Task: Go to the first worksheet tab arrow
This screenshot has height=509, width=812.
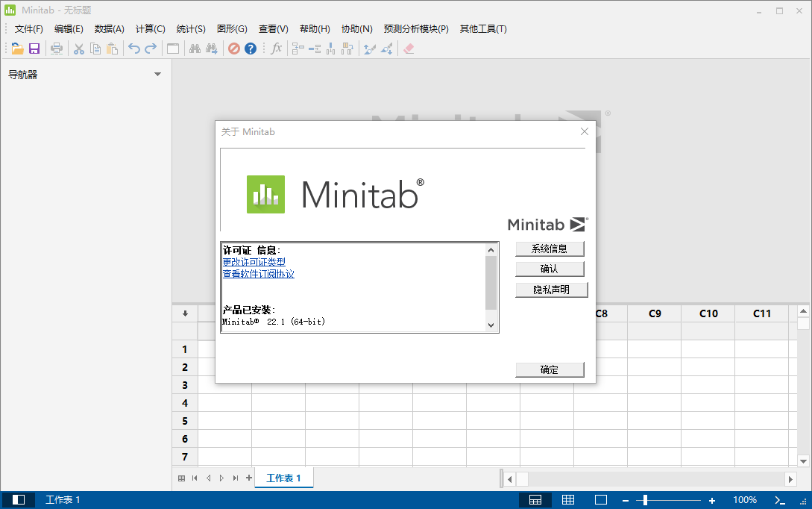Action: coord(195,478)
